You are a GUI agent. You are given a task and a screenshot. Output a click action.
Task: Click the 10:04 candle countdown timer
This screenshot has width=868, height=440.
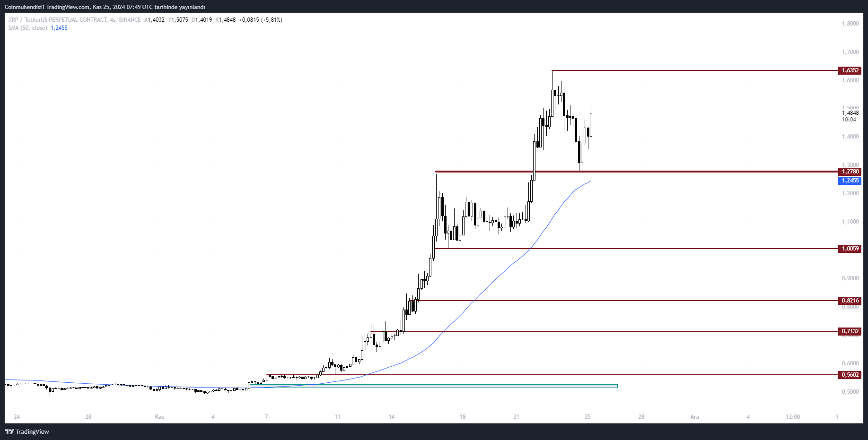[849, 120]
